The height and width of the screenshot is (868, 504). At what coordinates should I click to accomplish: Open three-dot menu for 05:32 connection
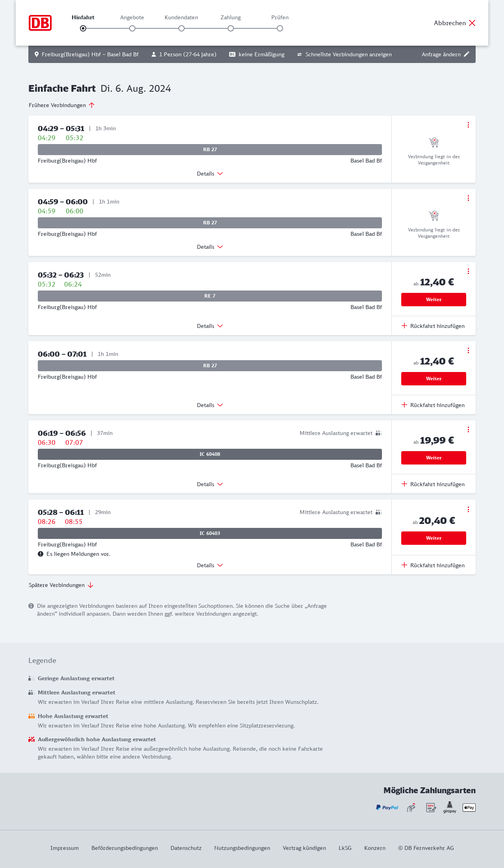468,271
